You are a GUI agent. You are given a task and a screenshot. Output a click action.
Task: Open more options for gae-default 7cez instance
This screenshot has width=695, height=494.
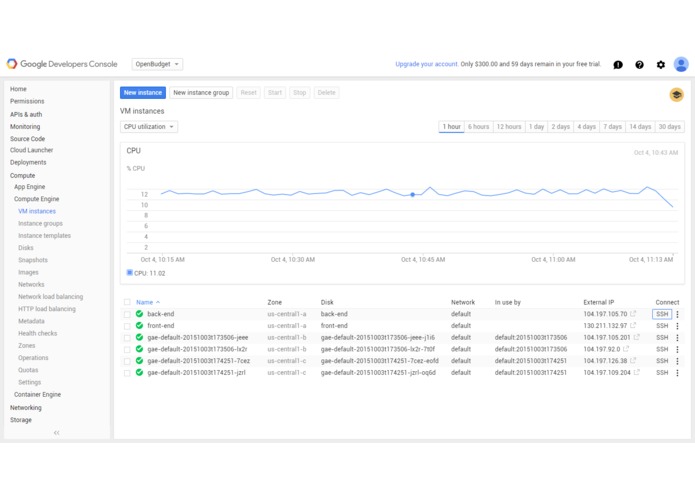tap(677, 361)
